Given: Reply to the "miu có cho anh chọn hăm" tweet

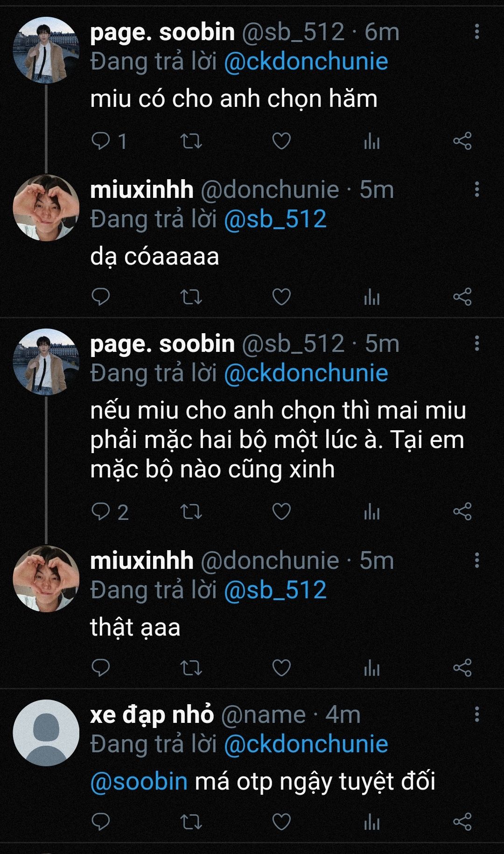Looking at the screenshot, I should pos(100,141).
